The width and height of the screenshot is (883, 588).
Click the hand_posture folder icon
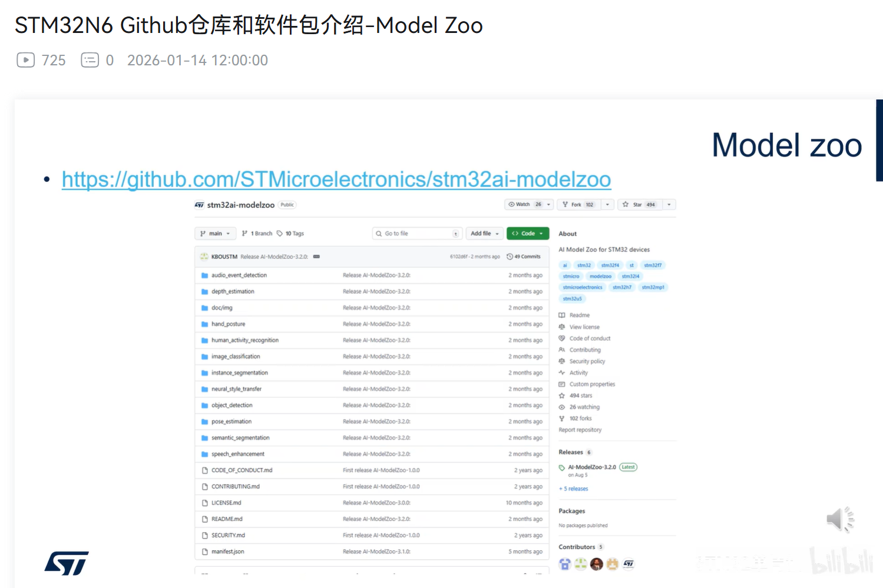click(x=204, y=324)
